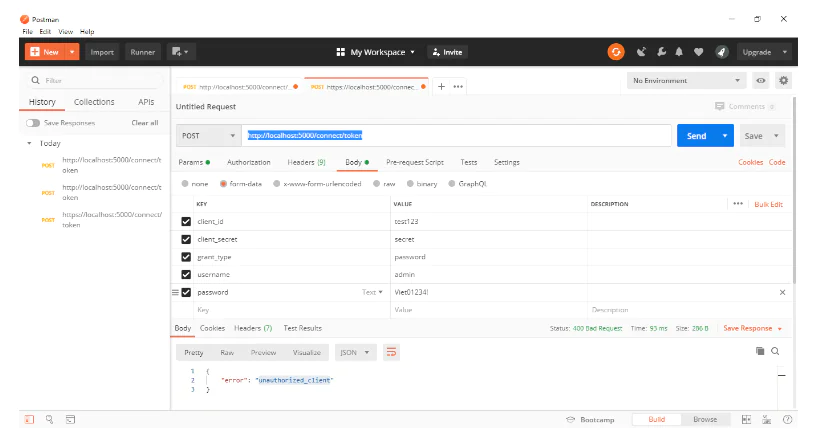The height and width of the screenshot is (431, 833).
Task: Open the help question mark icon
Action: click(788, 420)
